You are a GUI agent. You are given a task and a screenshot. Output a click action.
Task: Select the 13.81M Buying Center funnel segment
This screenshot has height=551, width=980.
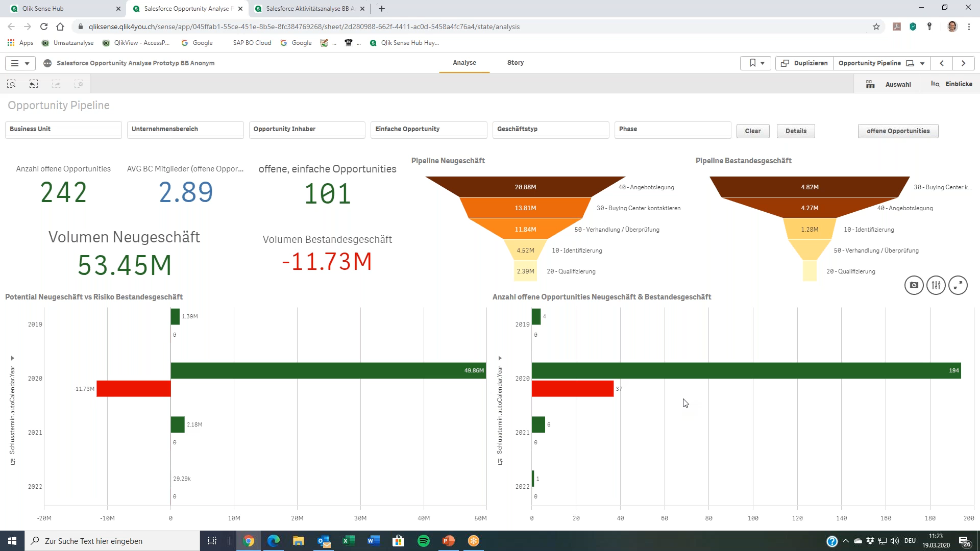pyautogui.click(x=525, y=208)
